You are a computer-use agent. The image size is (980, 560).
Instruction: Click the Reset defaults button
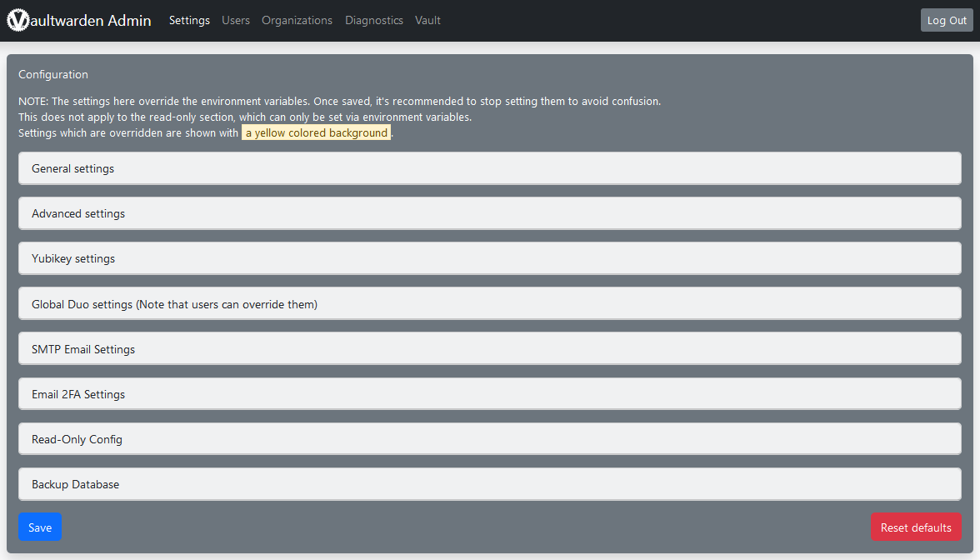(916, 527)
